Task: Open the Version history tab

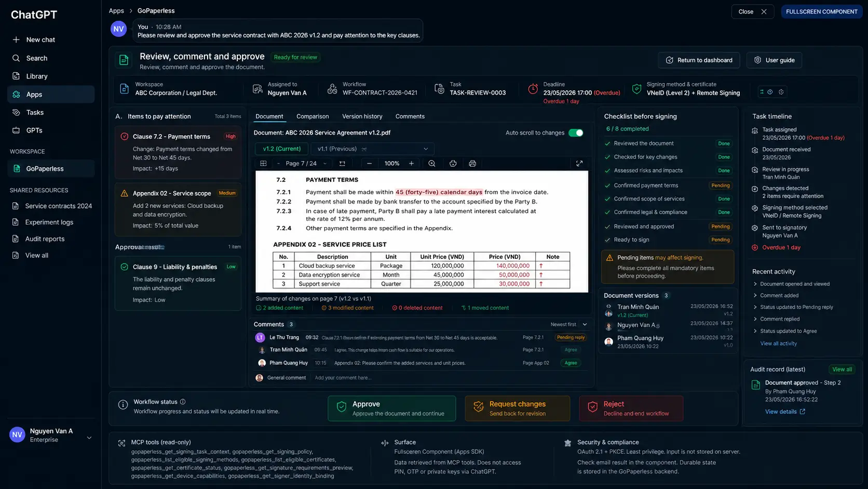Action: point(362,116)
